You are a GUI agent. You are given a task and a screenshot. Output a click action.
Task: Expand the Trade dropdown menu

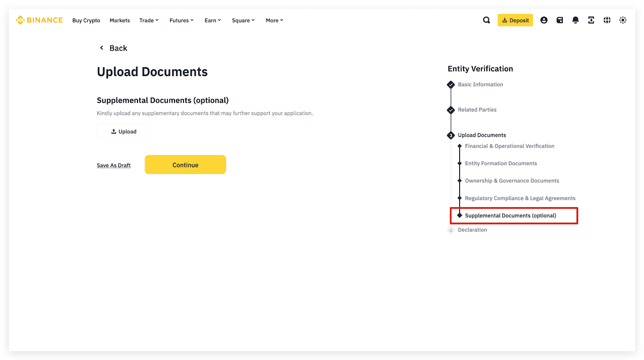click(x=149, y=21)
